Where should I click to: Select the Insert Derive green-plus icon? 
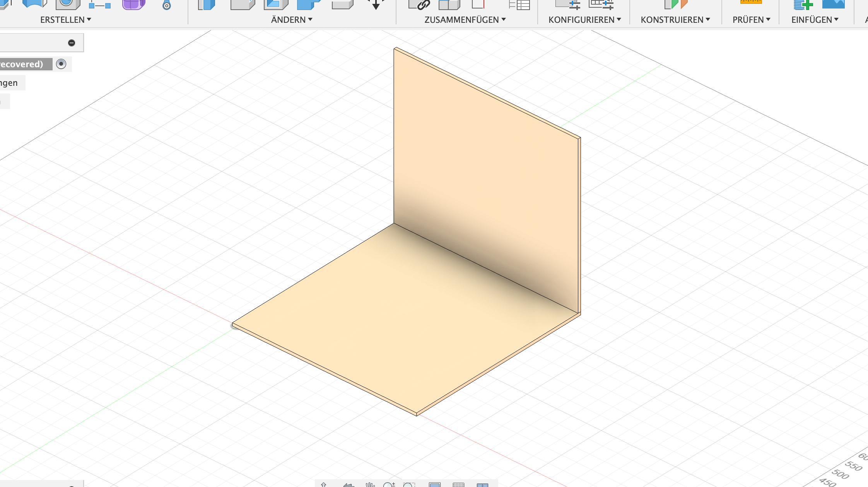tap(803, 5)
